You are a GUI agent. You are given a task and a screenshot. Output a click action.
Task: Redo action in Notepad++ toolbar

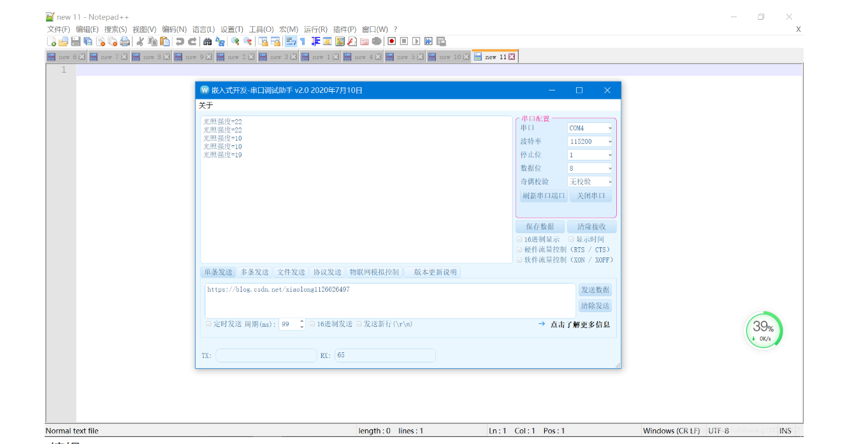click(x=192, y=41)
